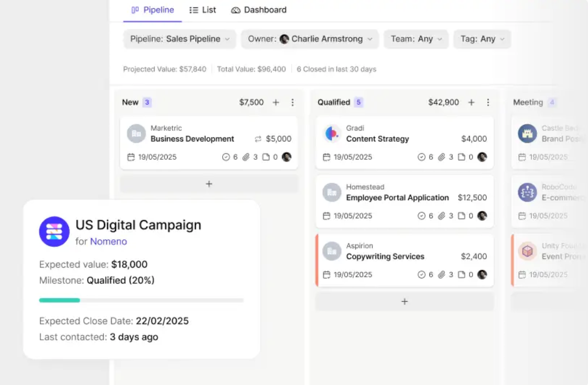The width and height of the screenshot is (588, 385).
Task: Click the add card button below Business Development
Action: (209, 184)
